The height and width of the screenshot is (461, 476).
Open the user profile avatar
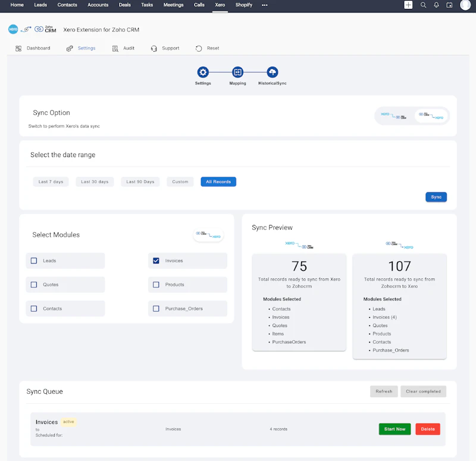tap(465, 5)
